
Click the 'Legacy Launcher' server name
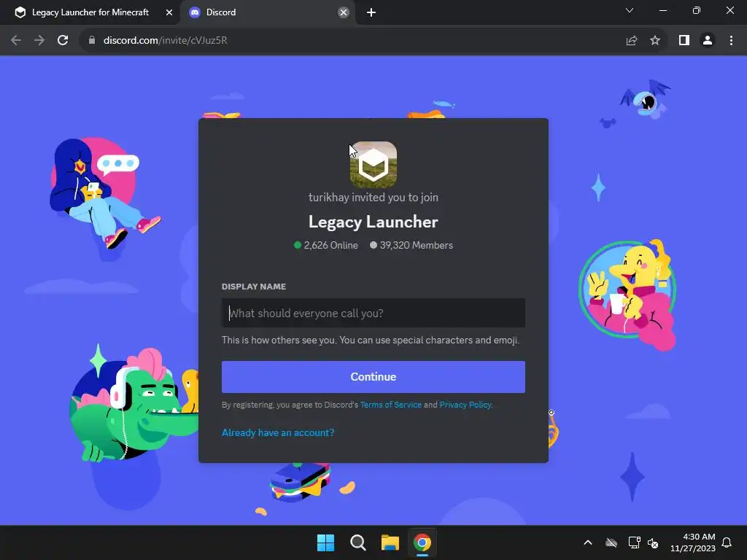tap(373, 222)
